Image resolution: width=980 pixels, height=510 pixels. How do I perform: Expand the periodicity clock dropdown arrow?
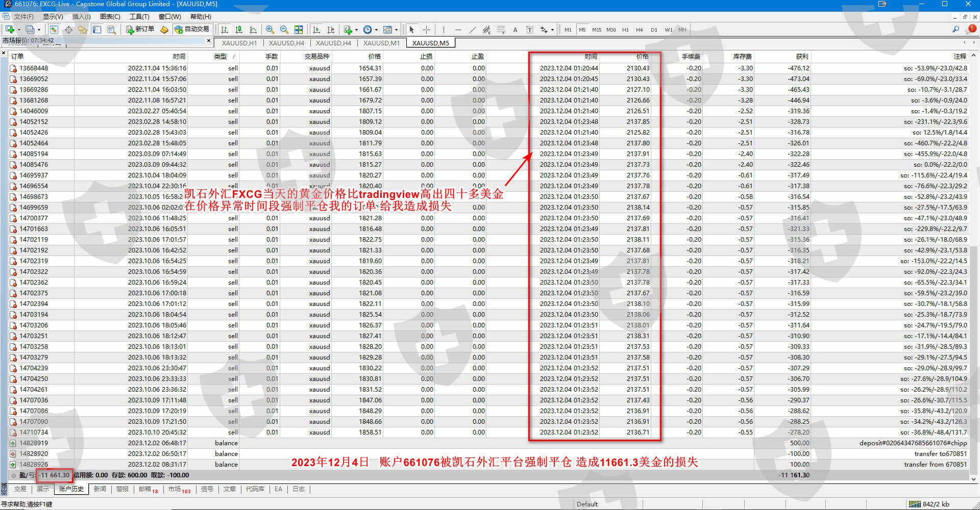click(376, 30)
